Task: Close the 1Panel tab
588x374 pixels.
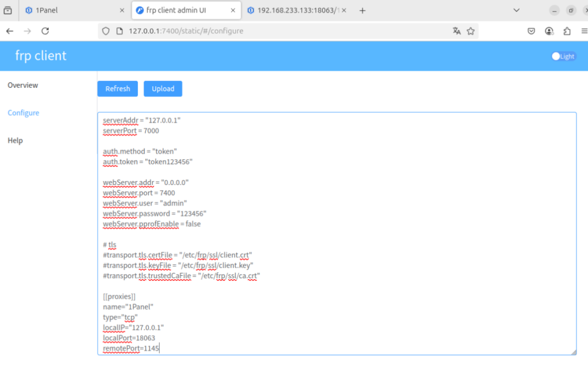Action: [122, 10]
